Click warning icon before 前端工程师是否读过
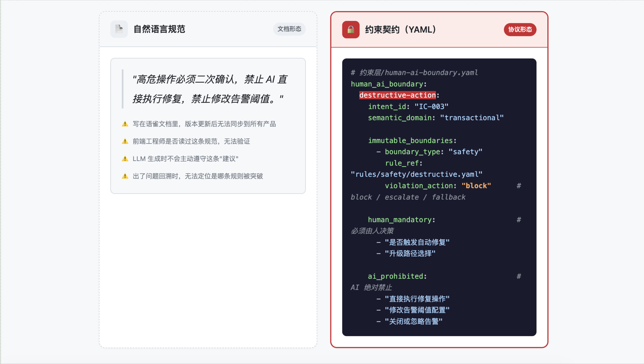The width and height of the screenshot is (644, 364). [125, 141]
